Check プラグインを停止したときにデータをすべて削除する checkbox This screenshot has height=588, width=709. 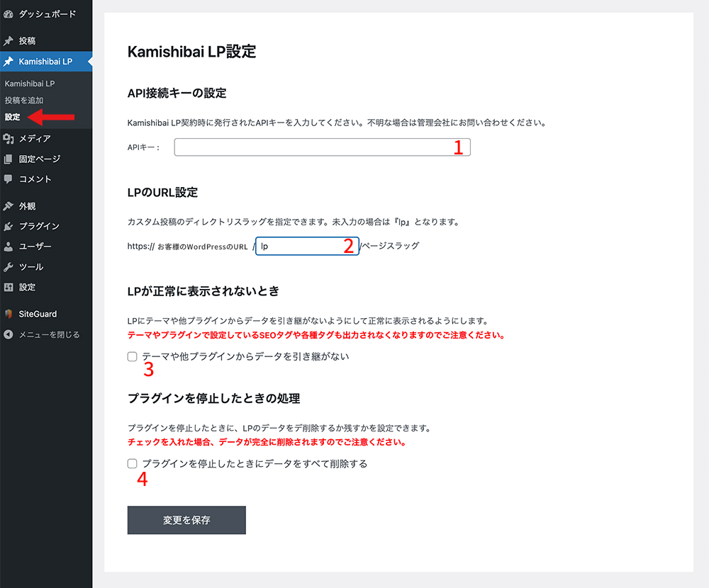(x=132, y=464)
